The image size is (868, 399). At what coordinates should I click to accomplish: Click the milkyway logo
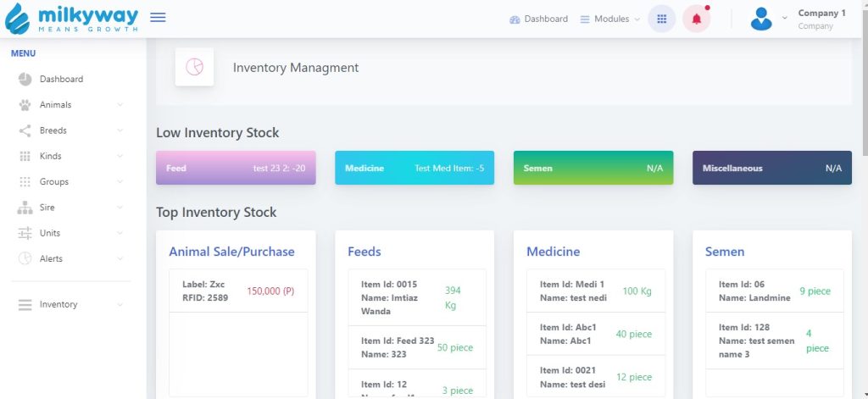[x=71, y=19]
